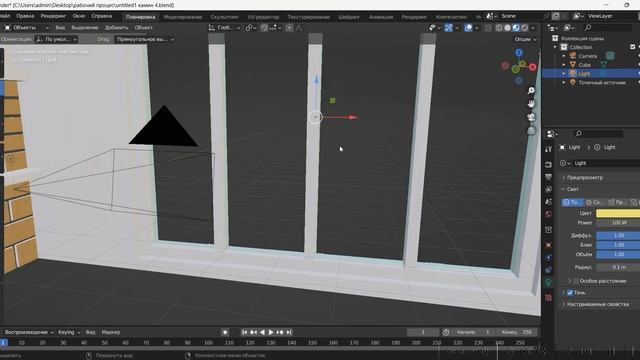Open the Правка menu
Screen dimensions: 640x360
pyautogui.click(x=25, y=16)
